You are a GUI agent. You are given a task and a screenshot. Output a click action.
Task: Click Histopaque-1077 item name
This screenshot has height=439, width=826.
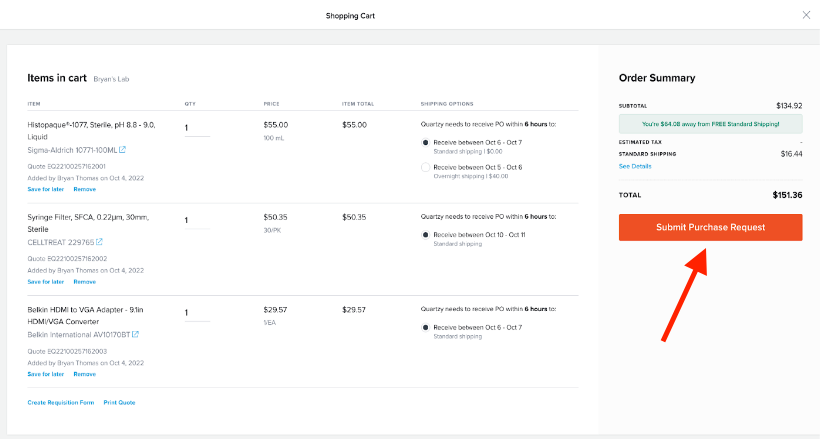coord(91,131)
